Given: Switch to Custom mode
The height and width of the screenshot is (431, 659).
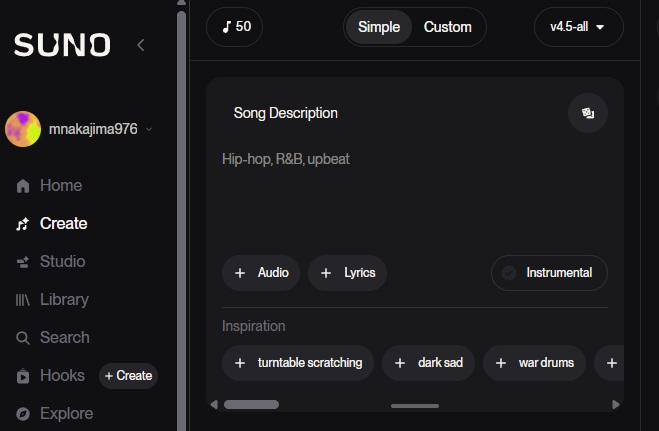Looking at the screenshot, I should click(447, 27).
